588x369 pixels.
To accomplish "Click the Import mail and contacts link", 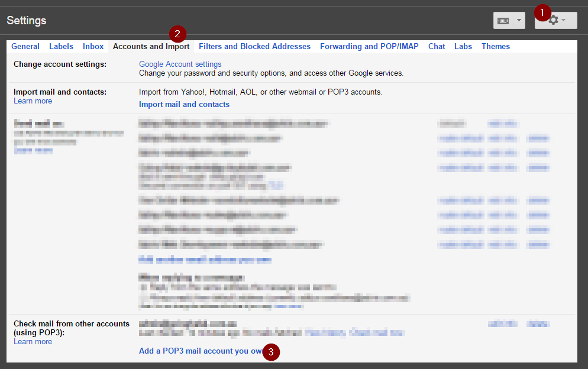I will [184, 104].
